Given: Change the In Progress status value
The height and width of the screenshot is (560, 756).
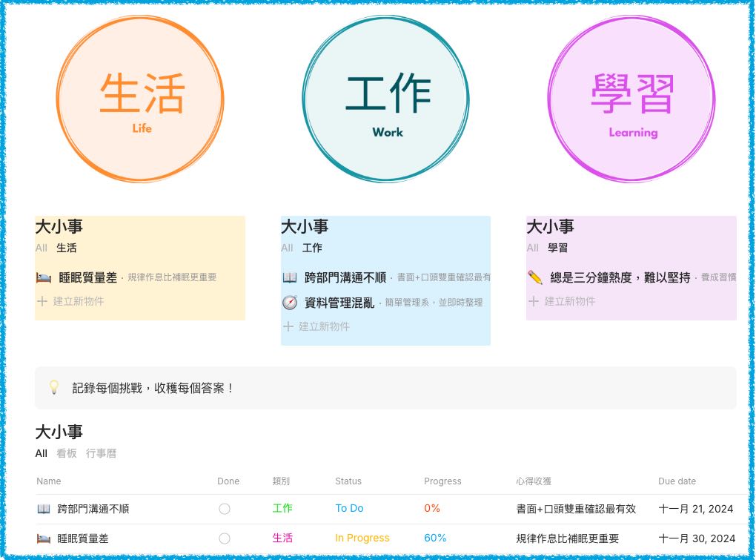Looking at the screenshot, I should pos(362,538).
